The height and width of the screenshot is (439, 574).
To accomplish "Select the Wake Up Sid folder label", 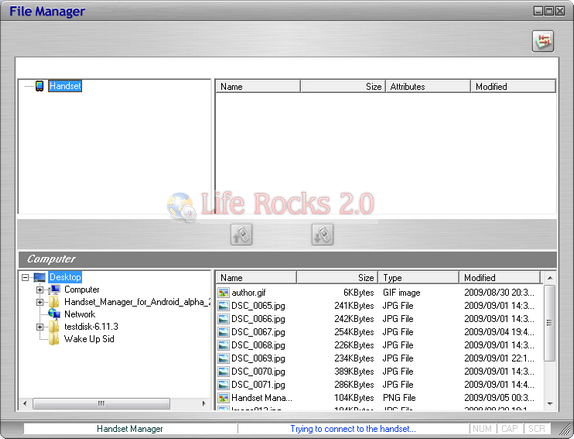I will point(89,339).
